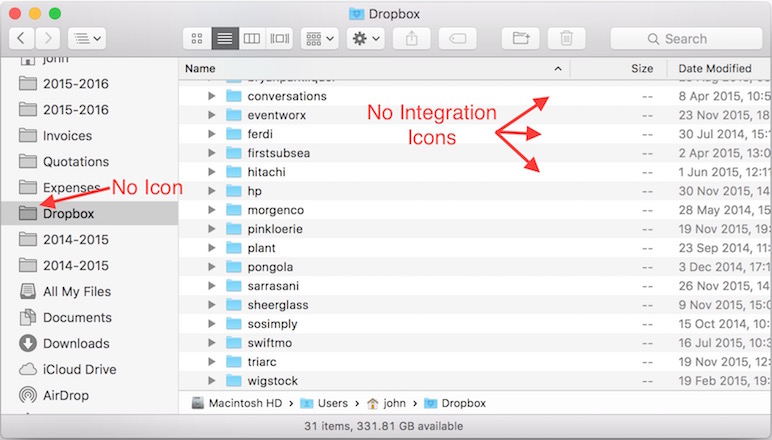Viewport: 772px width, 440px height.
Task: Open All My Files in sidebar
Action: coord(89,291)
